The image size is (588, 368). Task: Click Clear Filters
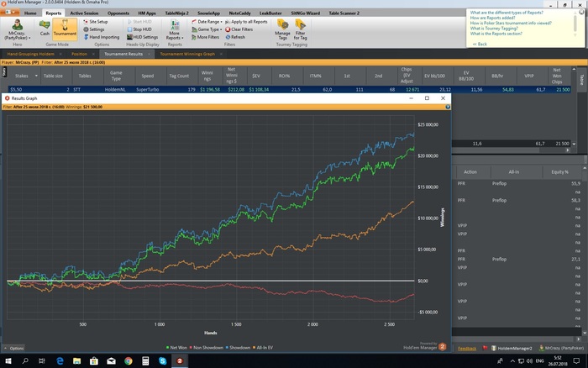239,29
